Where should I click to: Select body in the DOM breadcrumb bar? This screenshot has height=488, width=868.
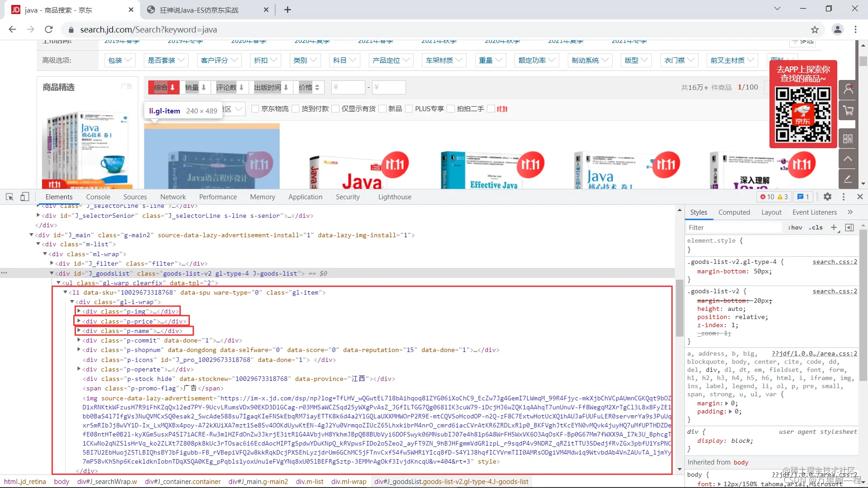click(x=61, y=482)
